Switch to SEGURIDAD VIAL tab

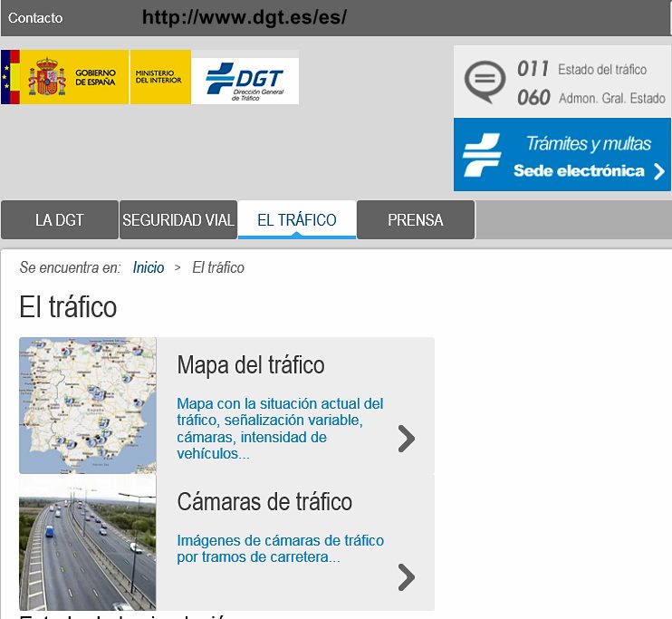(x=178, y=220)
